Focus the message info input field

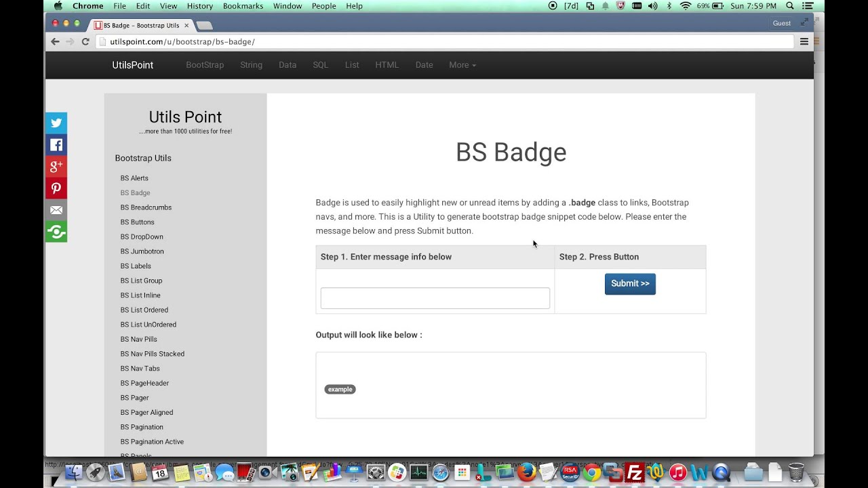(x=435, y=298)
